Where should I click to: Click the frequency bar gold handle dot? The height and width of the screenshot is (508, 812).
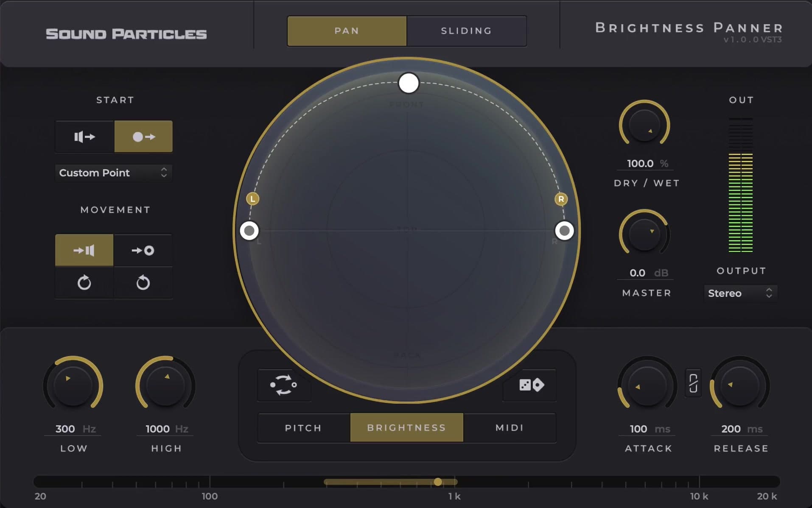438,482
